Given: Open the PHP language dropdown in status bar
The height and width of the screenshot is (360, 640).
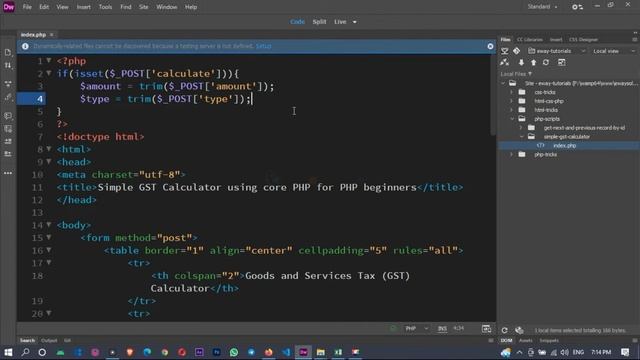Looking at the screenshot, I should (416, 329).
